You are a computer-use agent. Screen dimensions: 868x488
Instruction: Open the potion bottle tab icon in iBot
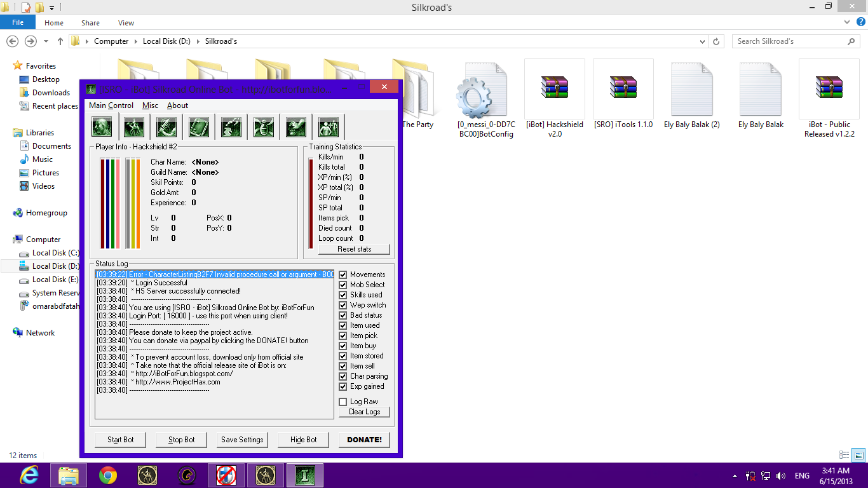coord(264,126)
